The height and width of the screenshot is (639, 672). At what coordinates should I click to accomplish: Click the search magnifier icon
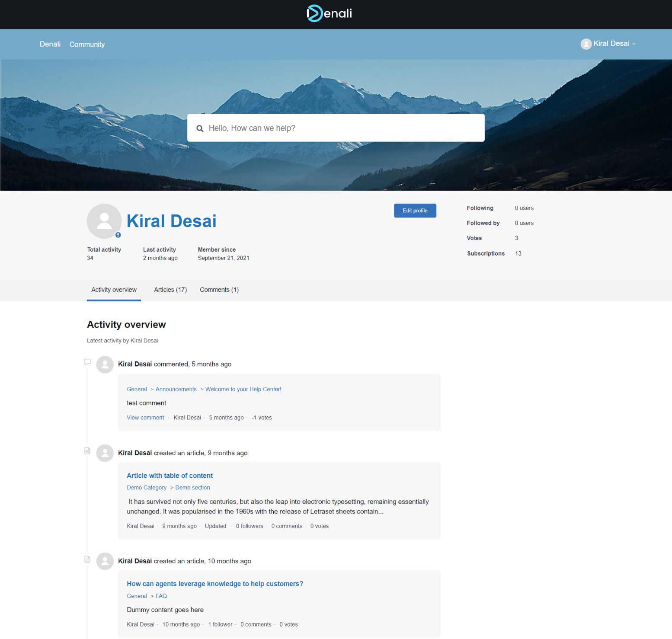tap(200, 128)
